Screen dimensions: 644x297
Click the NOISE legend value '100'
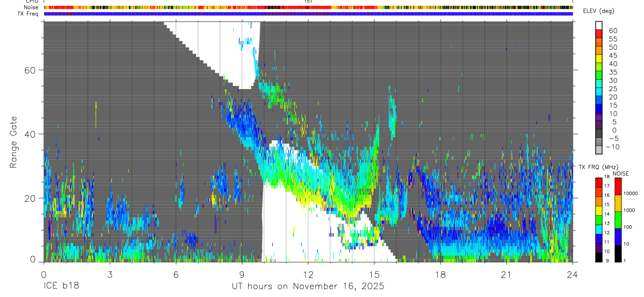pyautogui.click(x=628, y=227)
